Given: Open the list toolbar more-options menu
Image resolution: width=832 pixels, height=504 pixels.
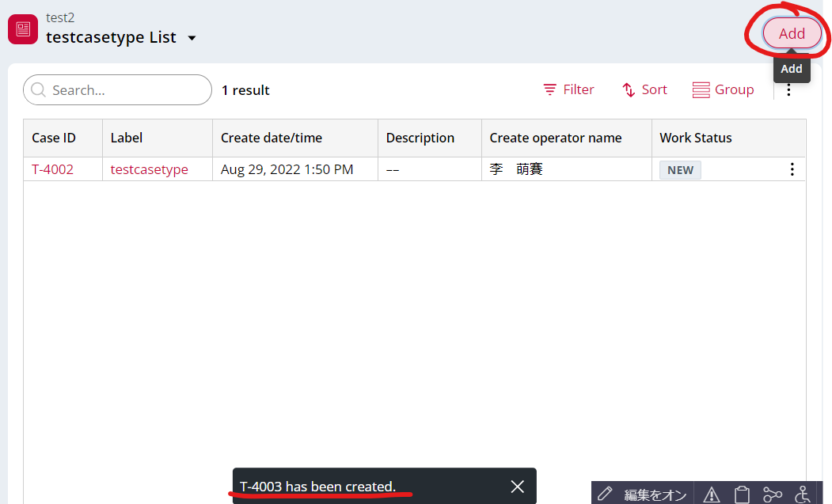Looking at the screenshot, I should [788, 90].
